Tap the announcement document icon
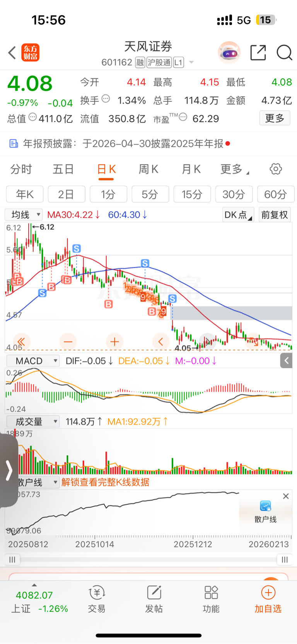 point(14,144)
